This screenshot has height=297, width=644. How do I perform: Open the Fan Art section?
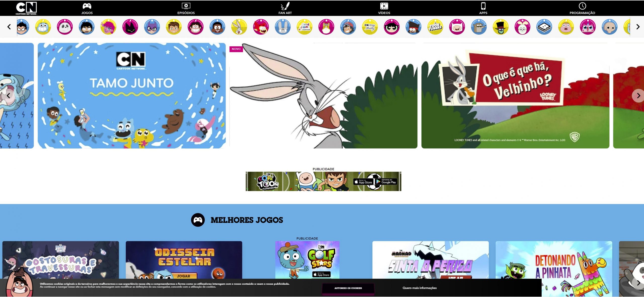[x=285, y=9]
